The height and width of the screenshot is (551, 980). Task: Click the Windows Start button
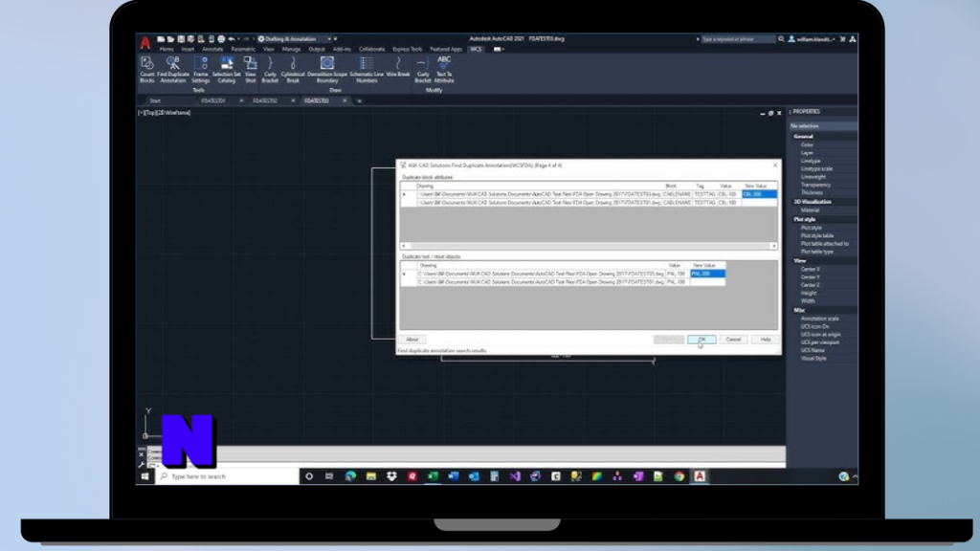[x=145, y=476]
